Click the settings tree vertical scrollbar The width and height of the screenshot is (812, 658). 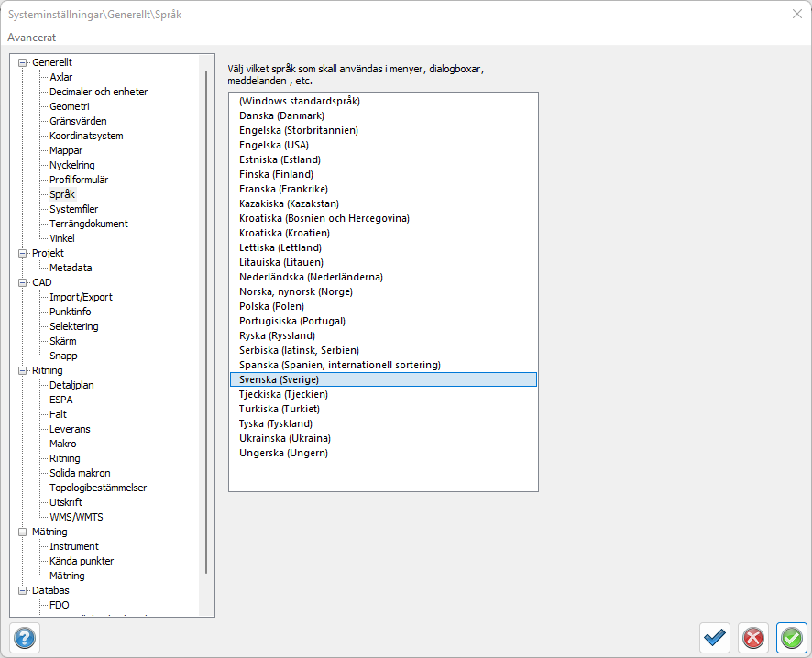pos(206,321)
